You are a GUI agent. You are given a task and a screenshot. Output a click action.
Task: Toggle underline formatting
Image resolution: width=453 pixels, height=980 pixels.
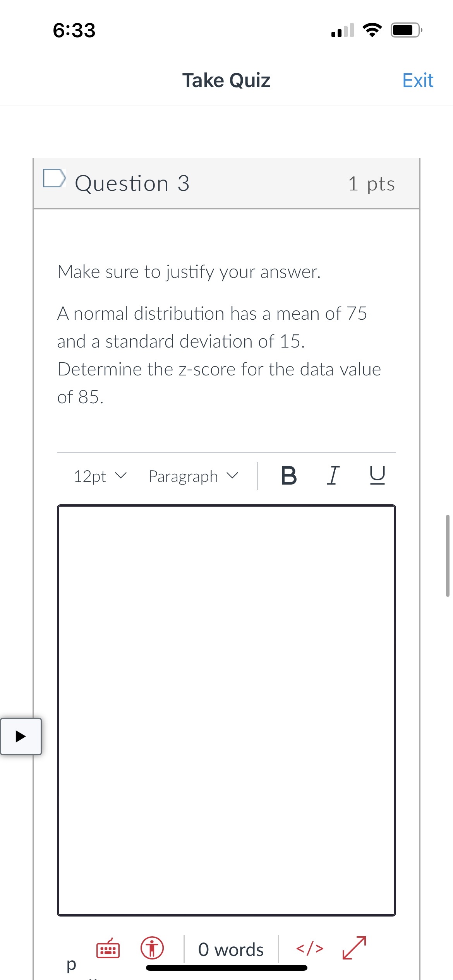coord(377,476)
